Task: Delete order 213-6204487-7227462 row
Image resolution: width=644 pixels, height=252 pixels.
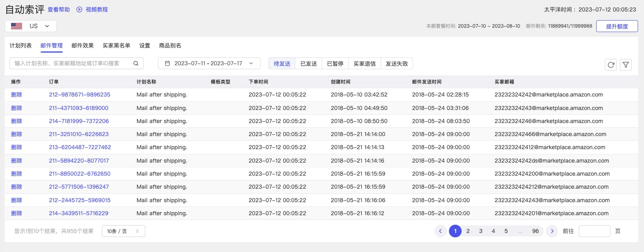Action: click(17, 147)
